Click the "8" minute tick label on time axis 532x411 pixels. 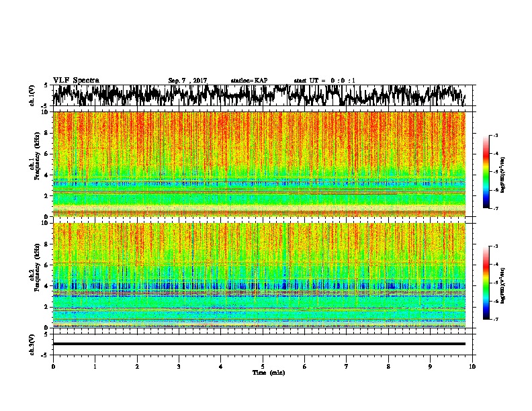point(388,367)
